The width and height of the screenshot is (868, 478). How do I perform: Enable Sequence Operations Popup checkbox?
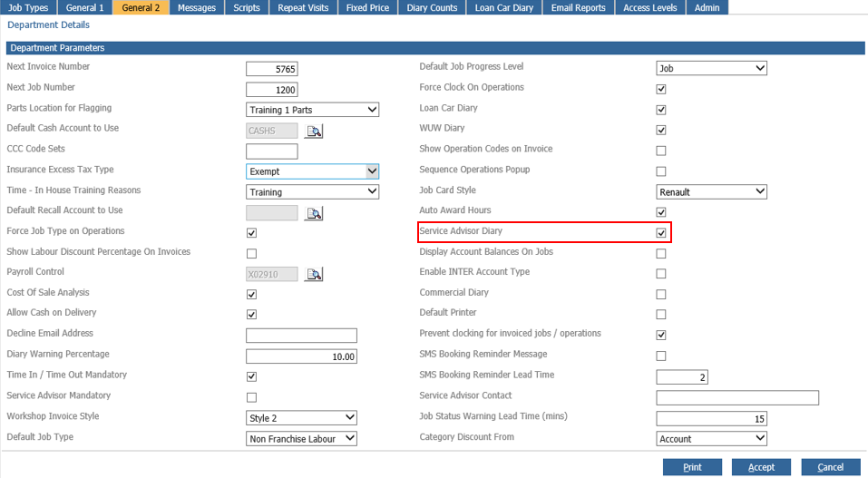tap(661, 171)
